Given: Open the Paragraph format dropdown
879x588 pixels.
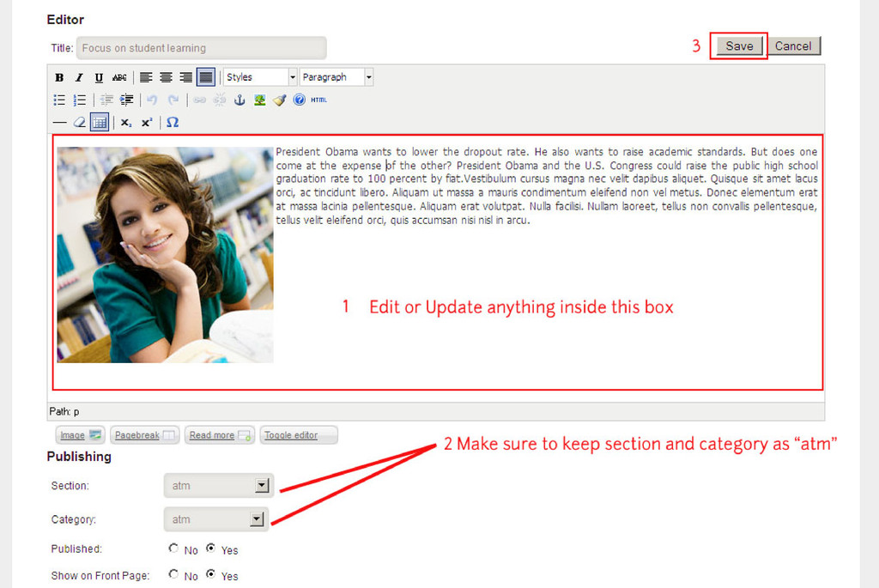Looking at the screenshot, I should (336, 77).
